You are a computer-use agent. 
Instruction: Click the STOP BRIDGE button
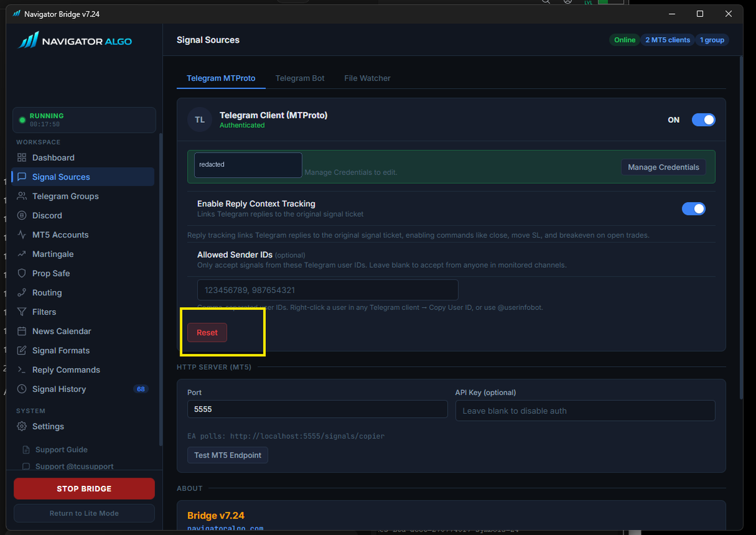click(x=84, y=488)
